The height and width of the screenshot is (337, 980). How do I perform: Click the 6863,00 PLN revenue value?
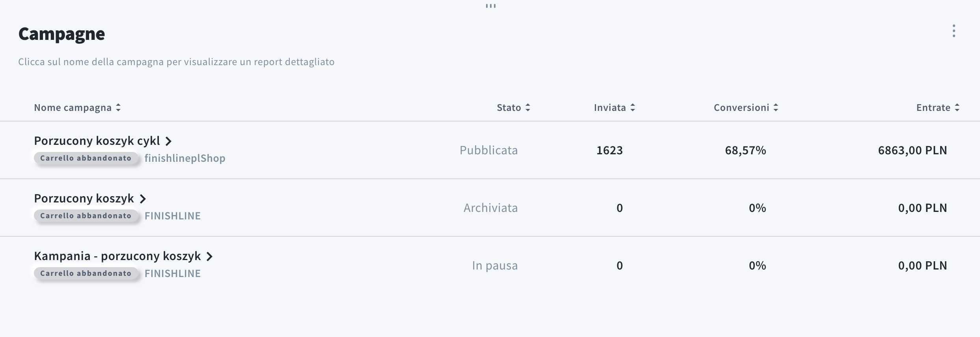[x=912, y=150]
